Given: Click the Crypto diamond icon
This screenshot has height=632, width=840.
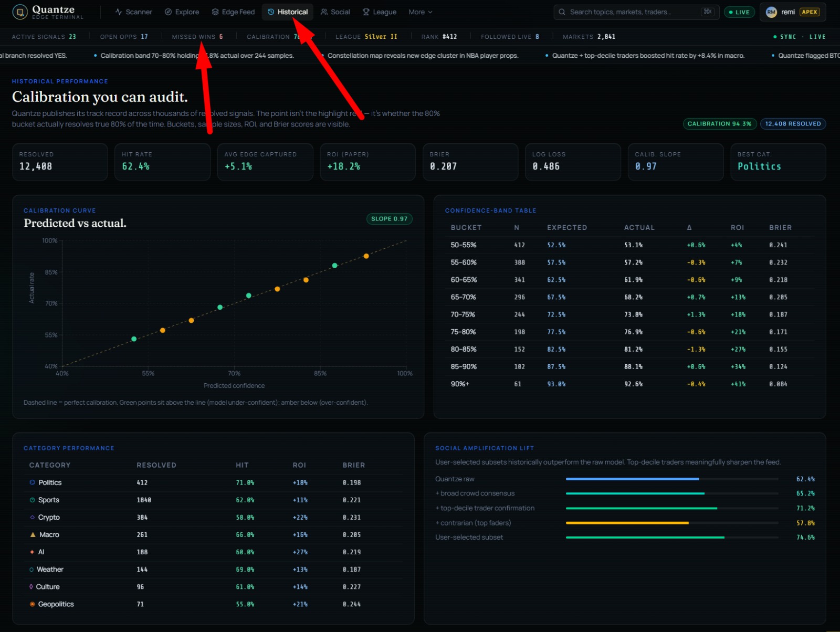Looking at the screenshot, I should coord(33,518).
